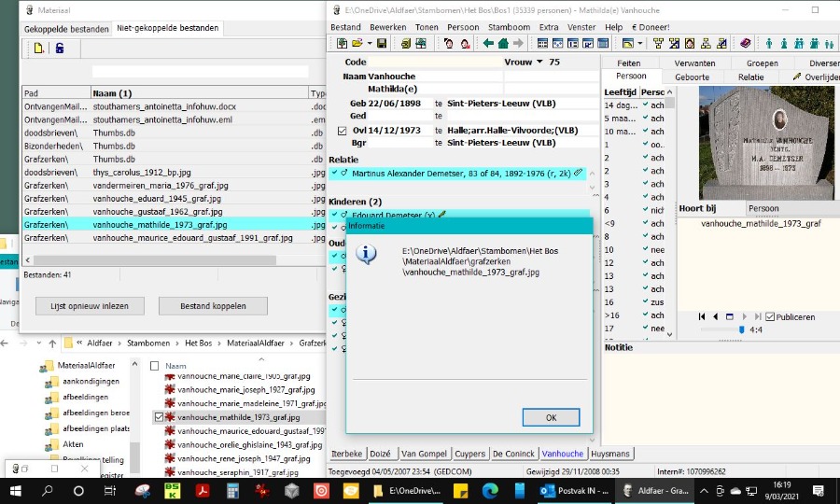Open the Stamboom menu

[x=509, y=27]
